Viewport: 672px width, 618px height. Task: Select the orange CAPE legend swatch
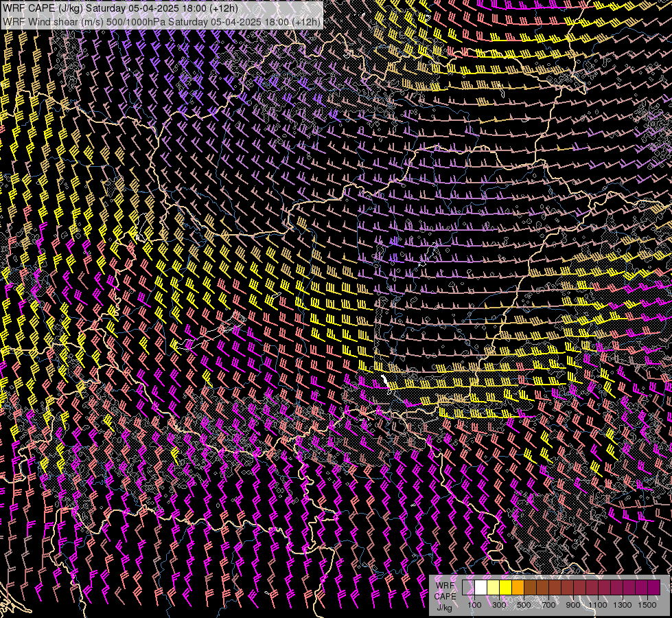point(518,587)
